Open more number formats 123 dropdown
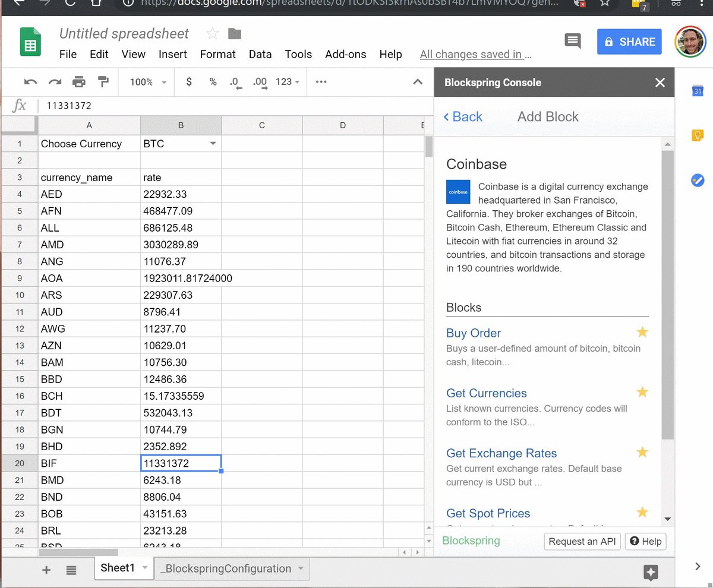Viewport: 713px width, 588px height. 288,82
